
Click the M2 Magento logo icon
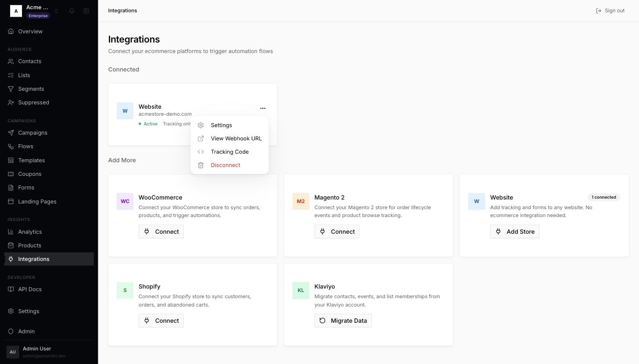click(301, 202)
